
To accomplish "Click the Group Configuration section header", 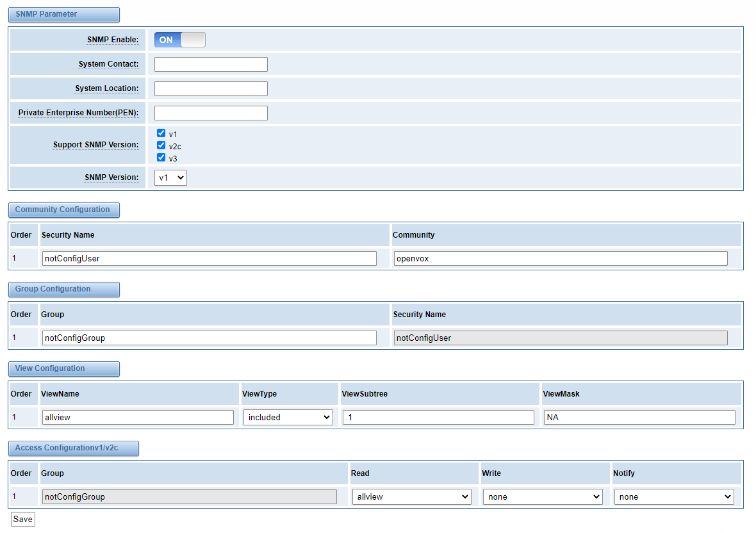I will [63, 289].
